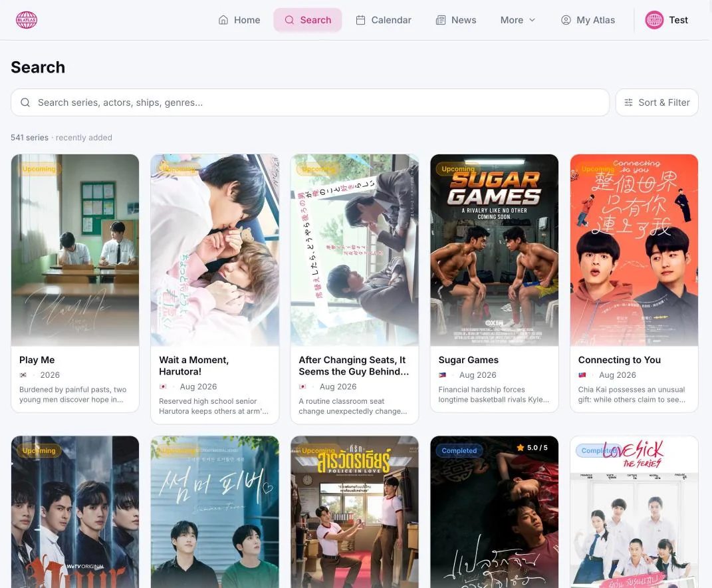Open the Search tab
712x588 pixels.
click(x=307, y=20)
